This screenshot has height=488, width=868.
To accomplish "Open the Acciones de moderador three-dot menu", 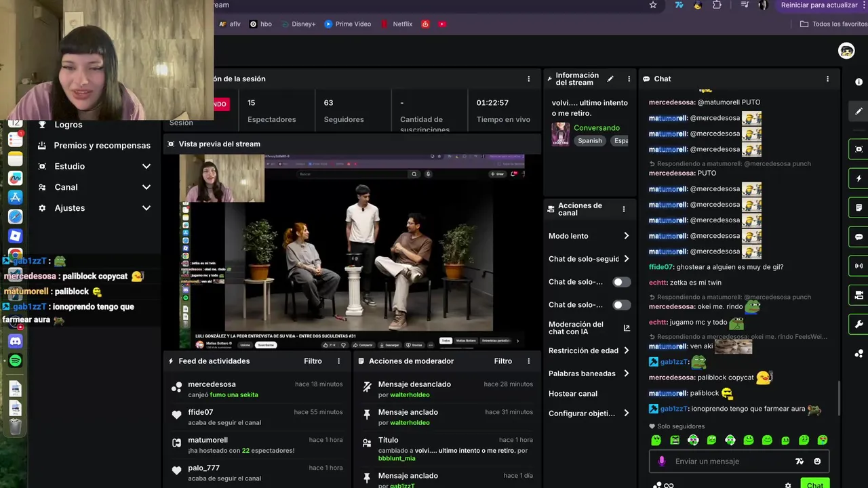I will 529,361.
